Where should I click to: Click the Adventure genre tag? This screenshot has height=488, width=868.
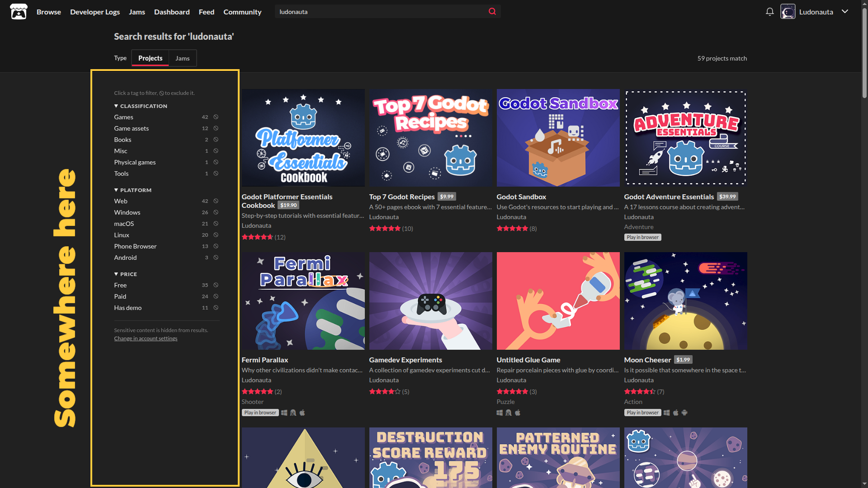click(639, 227)
